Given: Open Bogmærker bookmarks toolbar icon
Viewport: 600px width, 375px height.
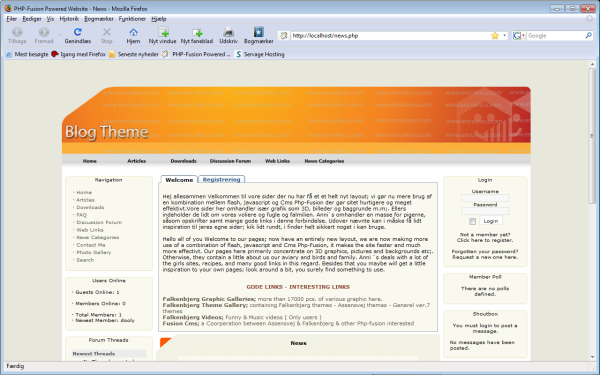Looking at the screenshot, I should pyautogui.click(x=259, y=36).
